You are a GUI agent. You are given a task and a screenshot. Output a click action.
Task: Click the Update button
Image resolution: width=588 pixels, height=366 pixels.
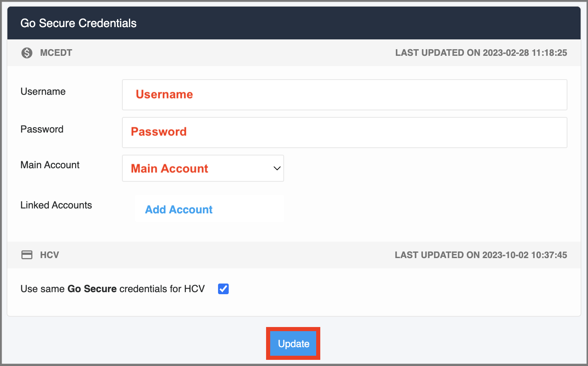[294, 344]
